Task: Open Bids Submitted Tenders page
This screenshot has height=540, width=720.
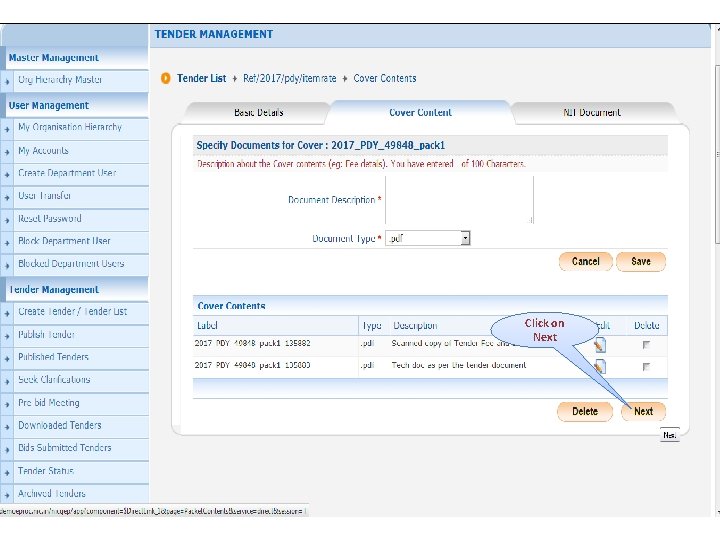Action: (65, 448)
